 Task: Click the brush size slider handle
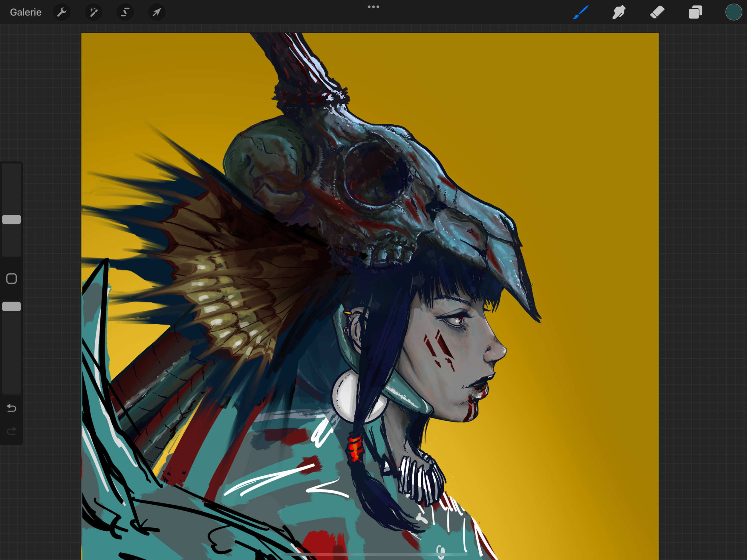(x=11, y=220)
